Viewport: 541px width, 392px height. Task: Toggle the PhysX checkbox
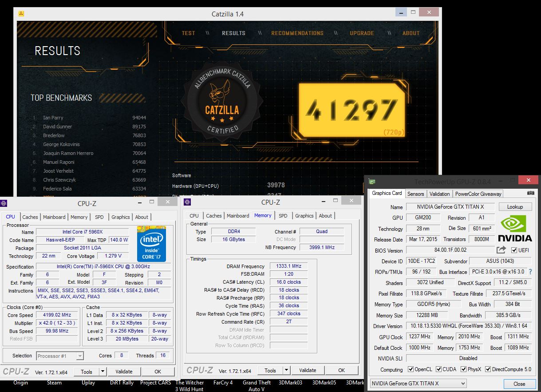pos(463,369)
